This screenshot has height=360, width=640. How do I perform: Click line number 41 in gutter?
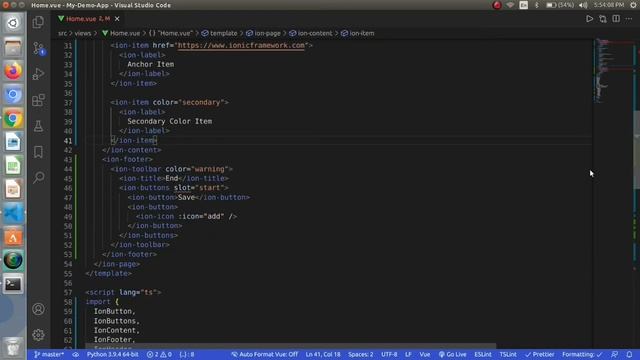click(68, 141)
